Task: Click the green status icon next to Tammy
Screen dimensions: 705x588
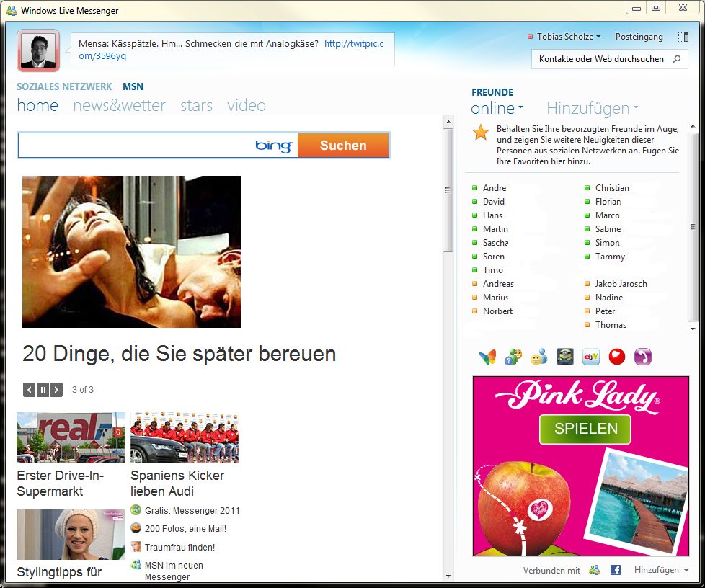Action: pyautogui.click(x=587, y=257)
